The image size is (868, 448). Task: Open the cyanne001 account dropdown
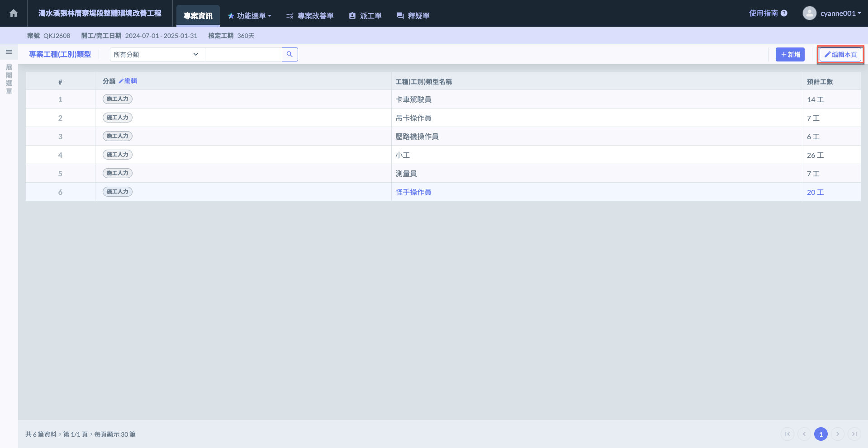point(840,13)
